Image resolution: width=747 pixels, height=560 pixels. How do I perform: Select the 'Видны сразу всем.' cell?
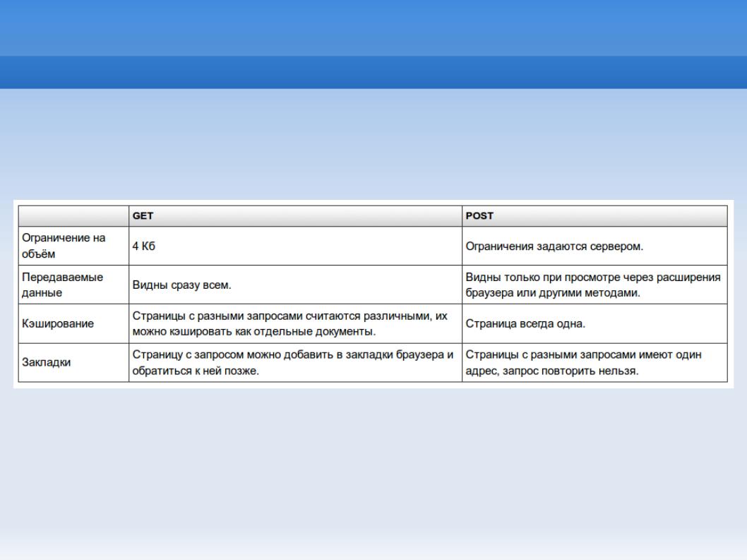pos(295,285)
